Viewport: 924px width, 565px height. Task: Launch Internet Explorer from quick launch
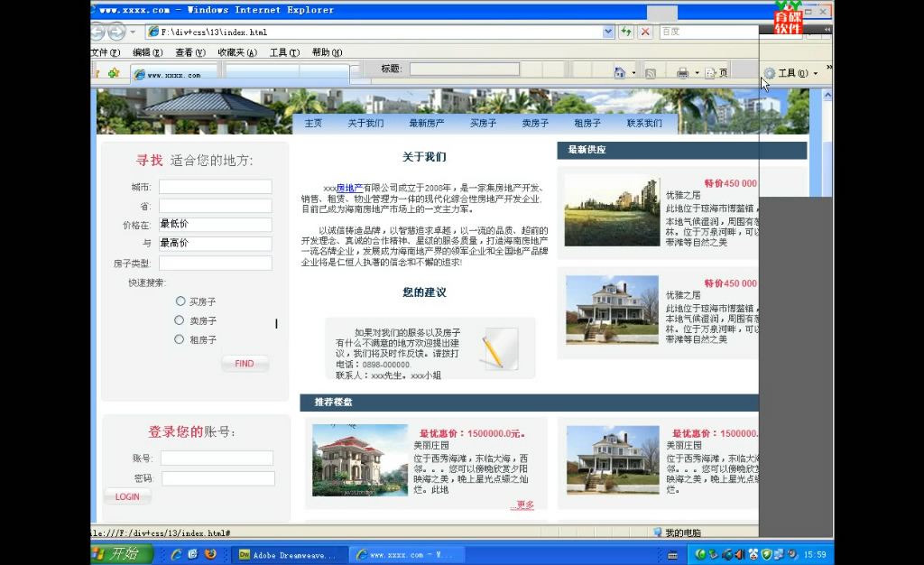click(x=176, y=554)
